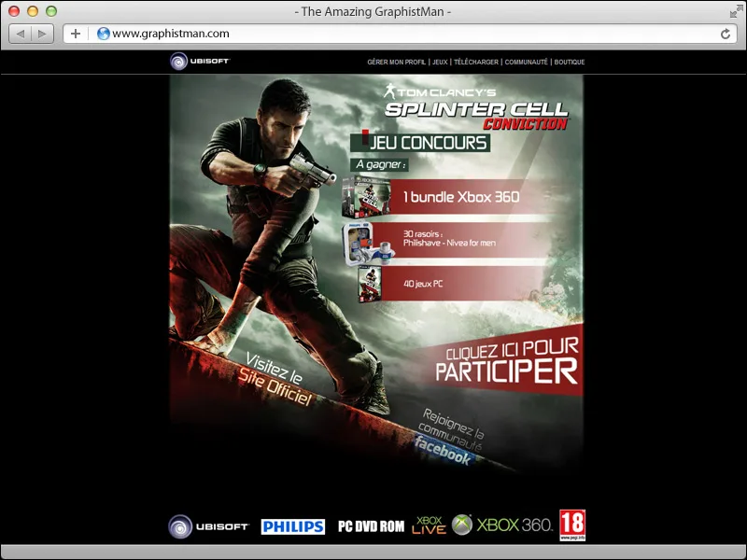Viewport: 747px width, 560px height.
Task: Follow the Rejoignez la communauté facebook link
Action: (x=449, y=437)
